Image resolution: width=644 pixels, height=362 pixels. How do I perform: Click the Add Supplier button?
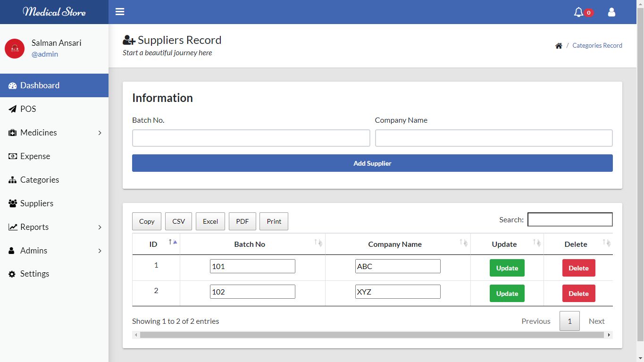pyautogui.click(x=372, y=163)
